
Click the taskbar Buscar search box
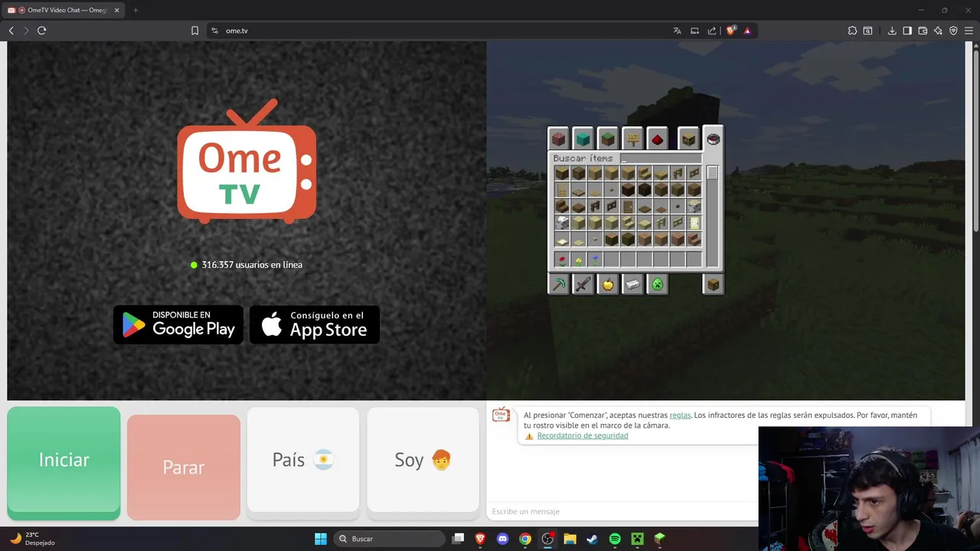(x=390, y=539)
